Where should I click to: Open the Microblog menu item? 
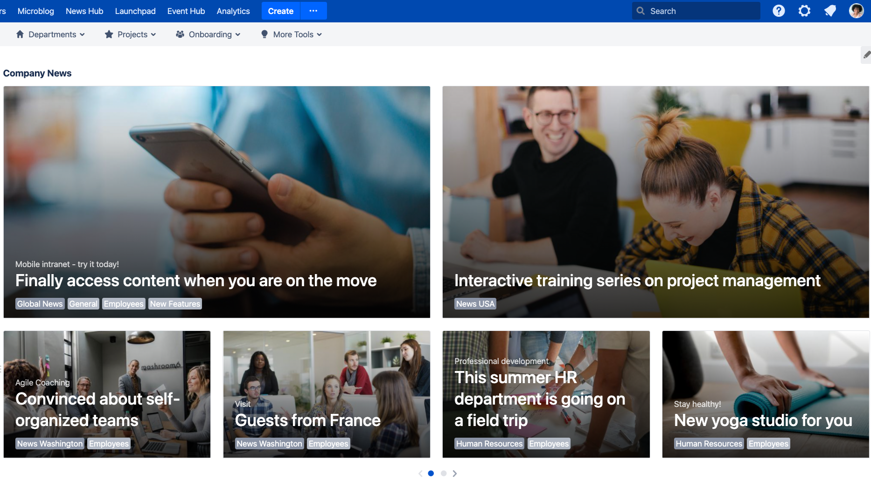point(36,11)
